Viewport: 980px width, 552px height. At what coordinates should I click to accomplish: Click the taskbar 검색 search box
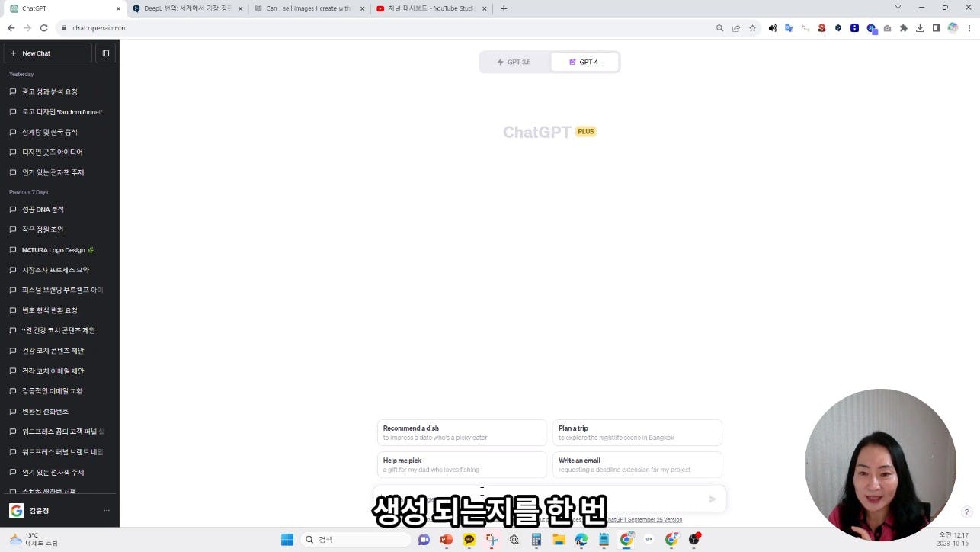356,540
